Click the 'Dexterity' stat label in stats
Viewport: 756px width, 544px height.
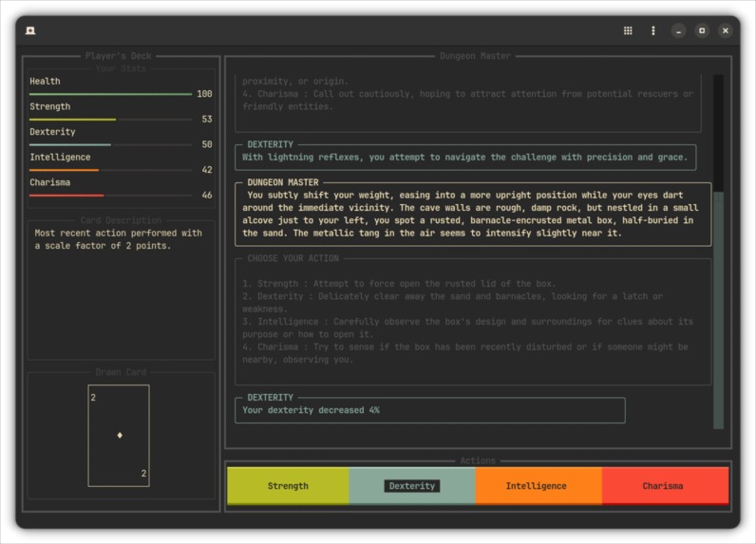tap(52, 132)
